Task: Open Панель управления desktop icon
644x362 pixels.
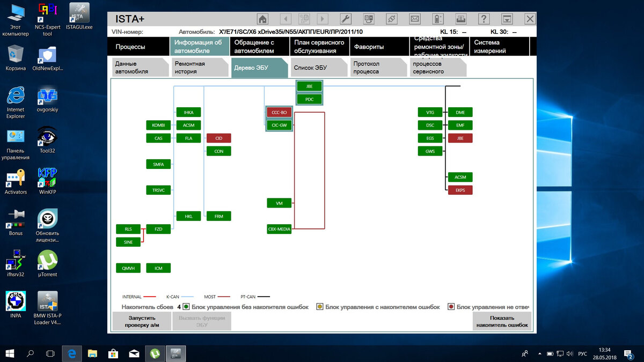Action: click(x=16, y=144)
